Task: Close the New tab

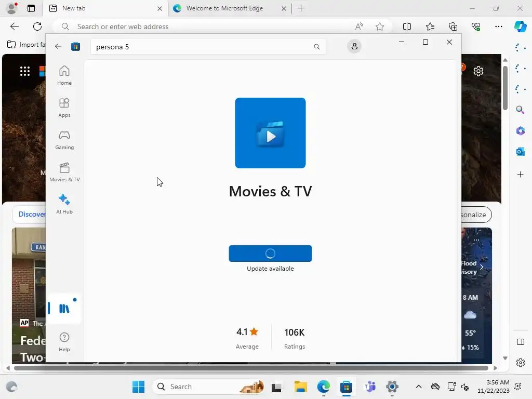Action: coord(159,8)
